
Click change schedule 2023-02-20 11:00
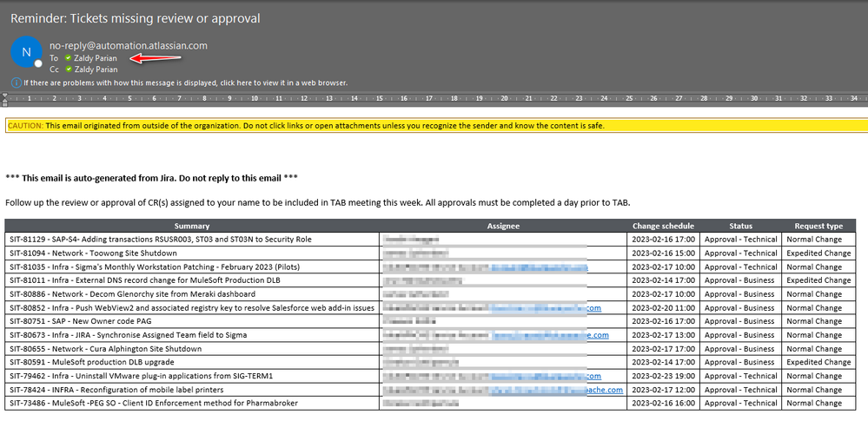tap(663, 307)
